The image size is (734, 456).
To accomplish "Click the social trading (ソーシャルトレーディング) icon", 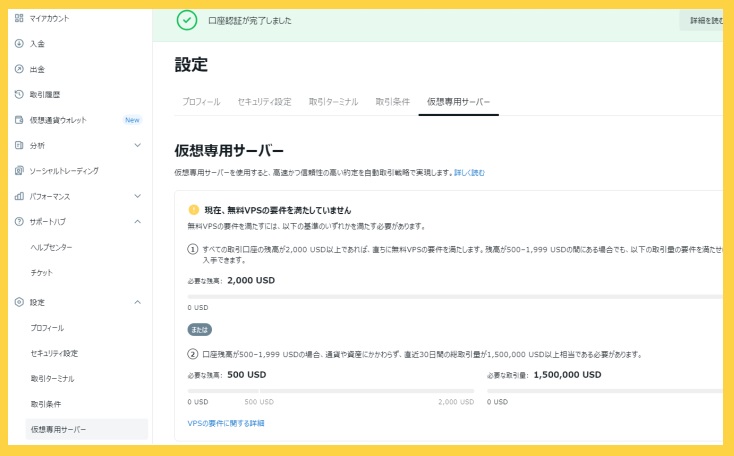I will point(19,171).
